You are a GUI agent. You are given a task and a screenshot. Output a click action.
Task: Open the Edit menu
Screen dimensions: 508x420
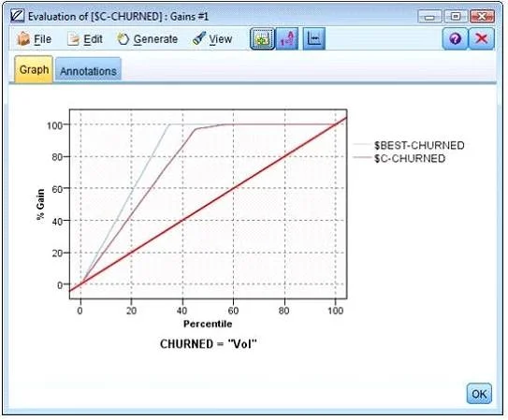(x=85, y=39)
